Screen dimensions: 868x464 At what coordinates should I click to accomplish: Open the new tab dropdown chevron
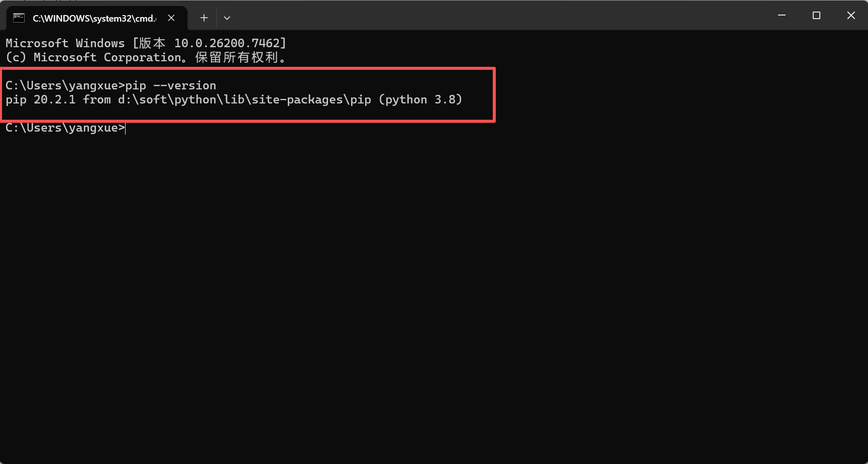(x=227, y=18)
